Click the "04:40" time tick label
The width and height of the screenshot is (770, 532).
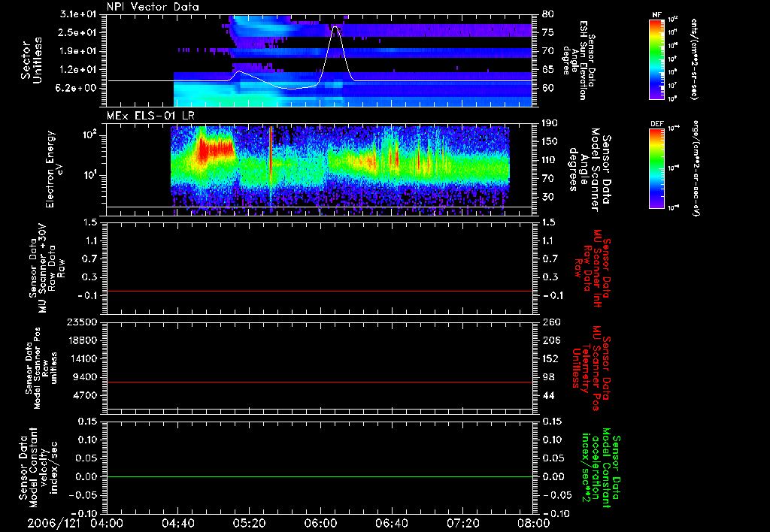click(x=177, y=523)
